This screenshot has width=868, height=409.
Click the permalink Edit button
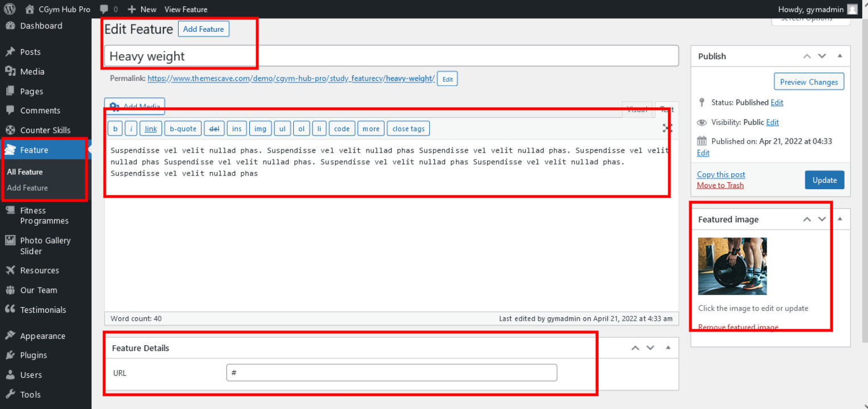[x=447, y=79]
